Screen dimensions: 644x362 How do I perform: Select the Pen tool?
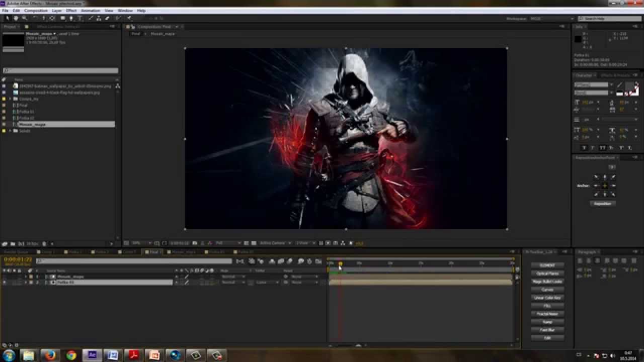pyautogui.click(x=71, y=19)
